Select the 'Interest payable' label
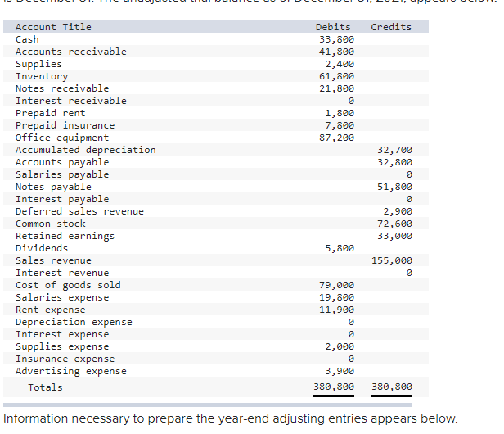 [62, 199]
